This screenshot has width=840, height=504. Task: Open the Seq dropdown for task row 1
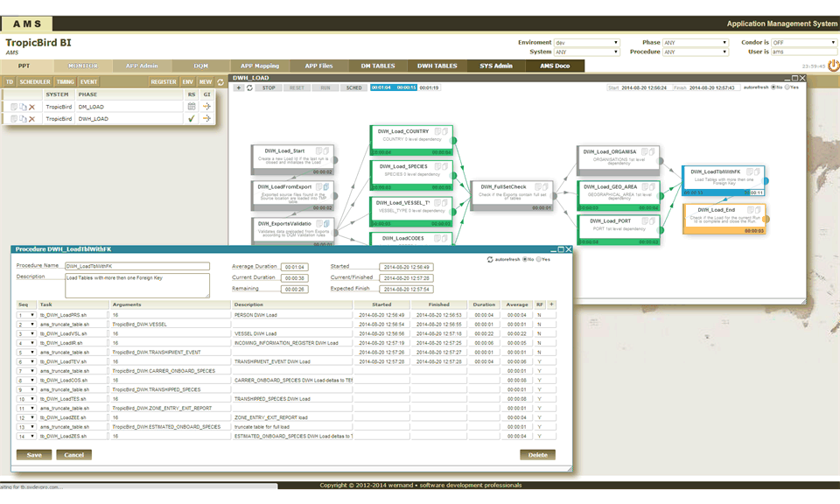point(33,315)
